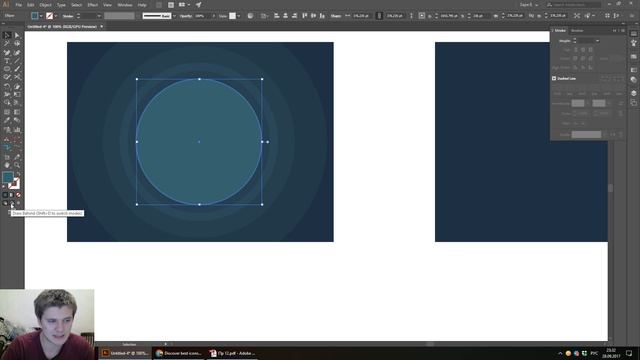Select the Magic Wand tool
640x360 pixels.
pos(7,44)
